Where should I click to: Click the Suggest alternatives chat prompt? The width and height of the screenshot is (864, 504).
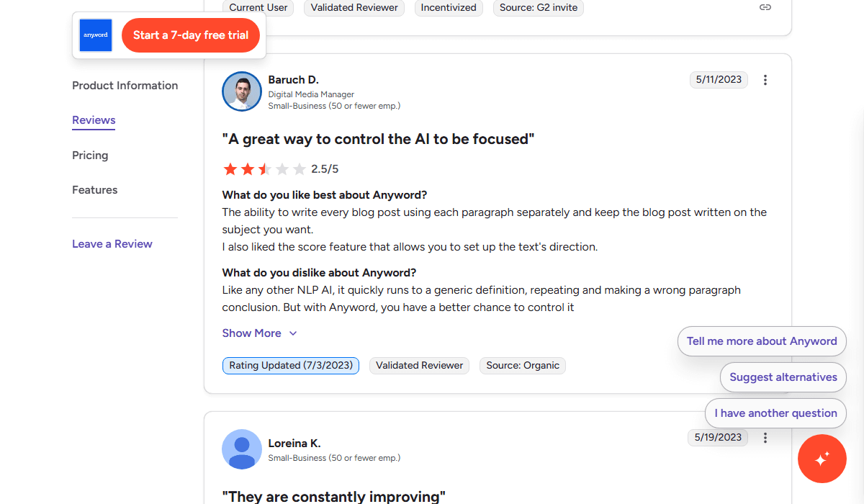click(x=783, y=377)
